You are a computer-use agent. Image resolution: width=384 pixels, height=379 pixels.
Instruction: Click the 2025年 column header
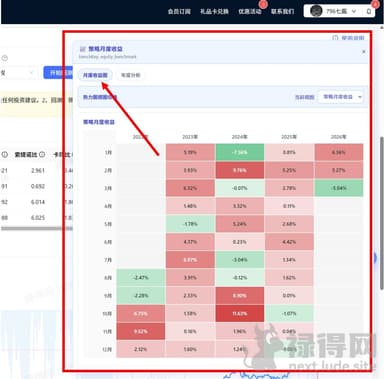[289, 137]
